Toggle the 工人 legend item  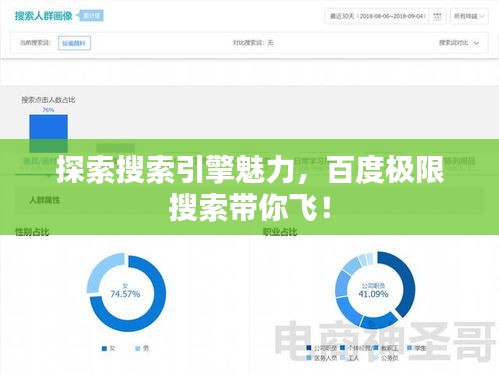tap(350, 358)
